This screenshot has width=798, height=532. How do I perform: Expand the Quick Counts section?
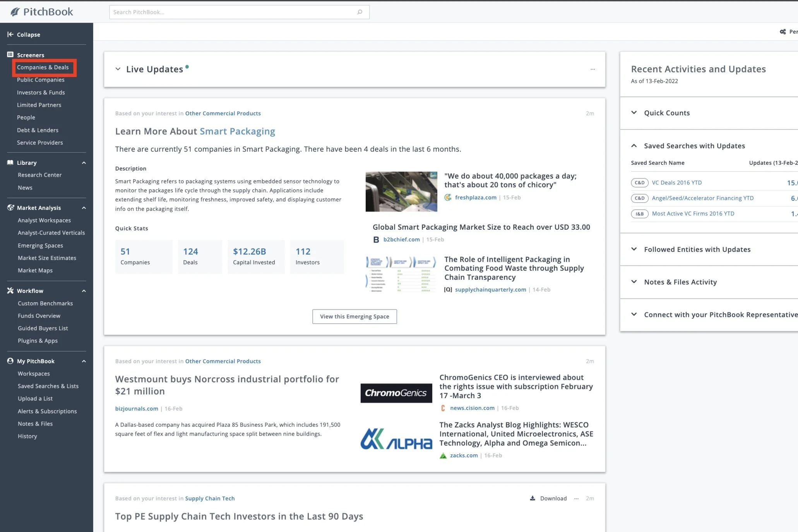coord(634,113)
